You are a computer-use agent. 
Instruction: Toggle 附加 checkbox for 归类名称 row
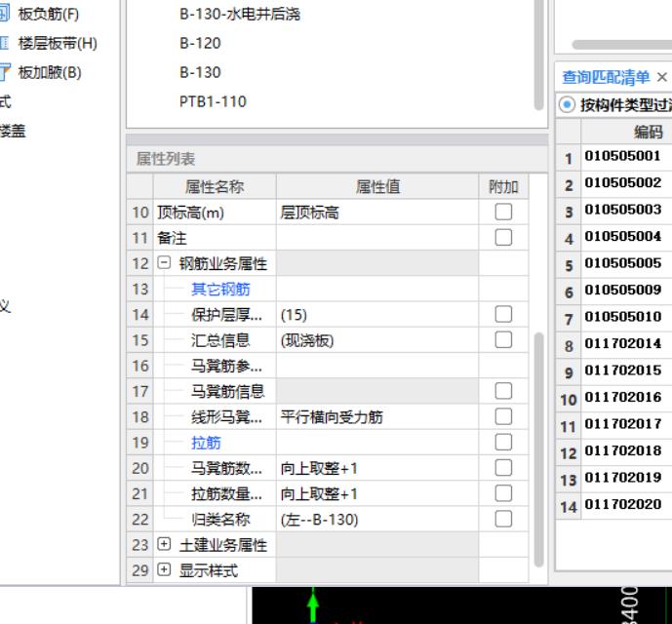503,519
